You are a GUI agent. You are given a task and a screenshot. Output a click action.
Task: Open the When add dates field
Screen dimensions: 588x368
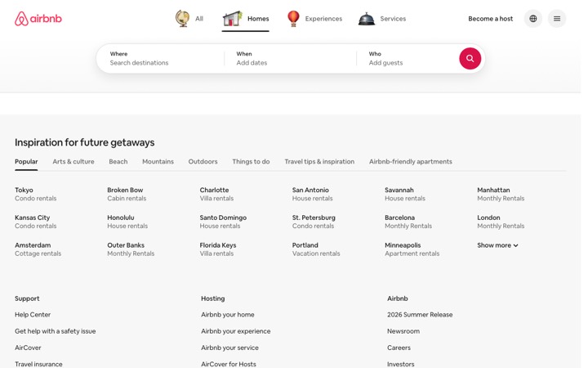(x=291, y=59)
